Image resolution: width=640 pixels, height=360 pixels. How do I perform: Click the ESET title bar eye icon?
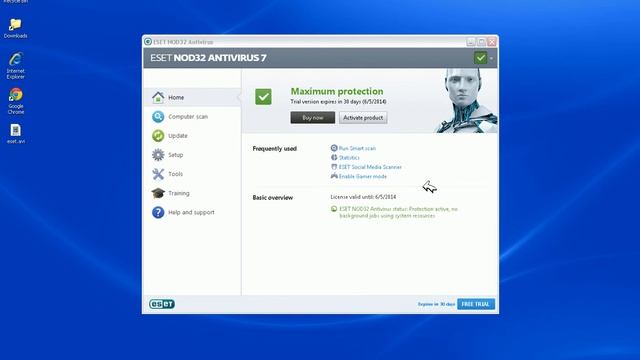click(x=148, y=42)
